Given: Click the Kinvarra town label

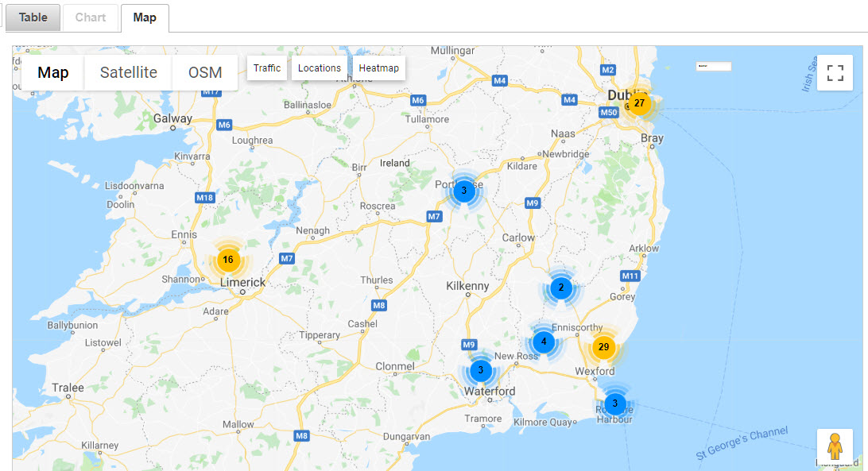Looking at the screenshot, I should point(192,156).
